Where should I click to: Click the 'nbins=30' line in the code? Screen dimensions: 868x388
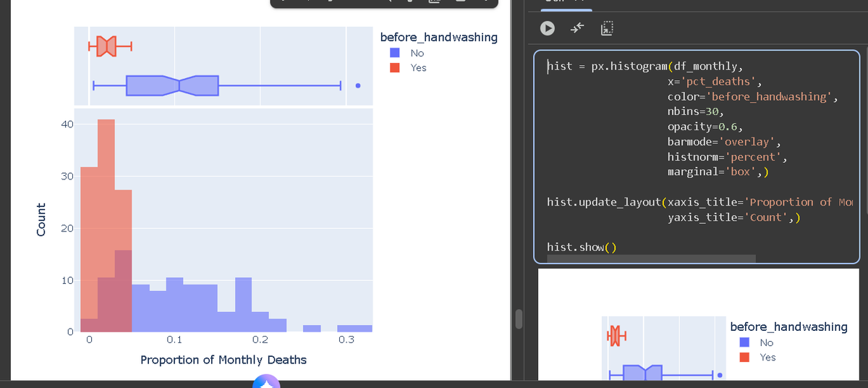pyautogui.click(x=695, y=111)
